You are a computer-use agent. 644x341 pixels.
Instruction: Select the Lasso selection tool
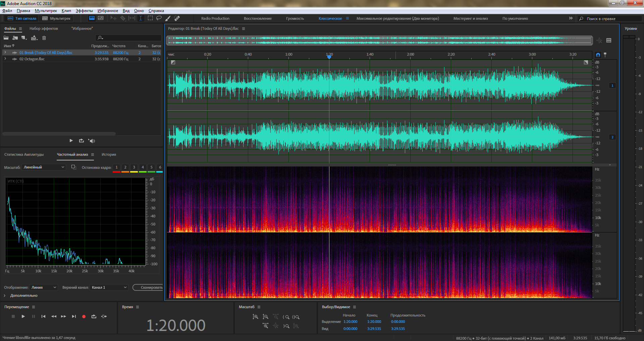159,18
